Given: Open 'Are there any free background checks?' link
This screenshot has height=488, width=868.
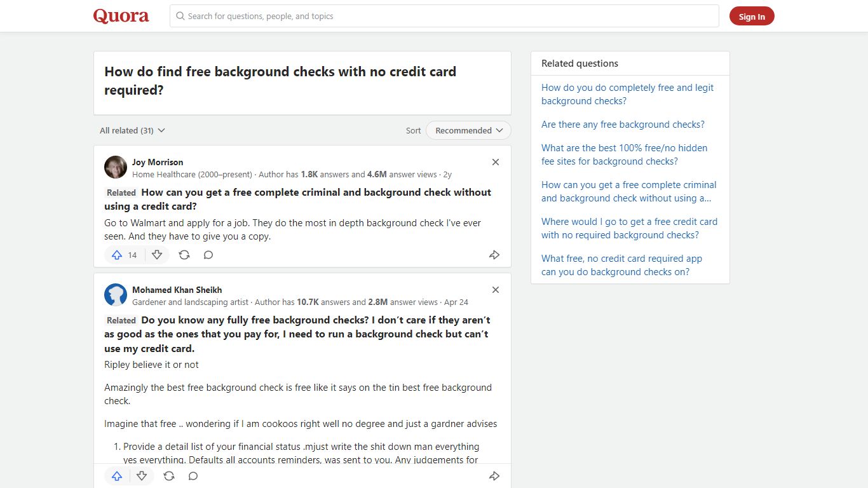Looking at the screenshot, I should pyautogui.click(x=623, y=125).
